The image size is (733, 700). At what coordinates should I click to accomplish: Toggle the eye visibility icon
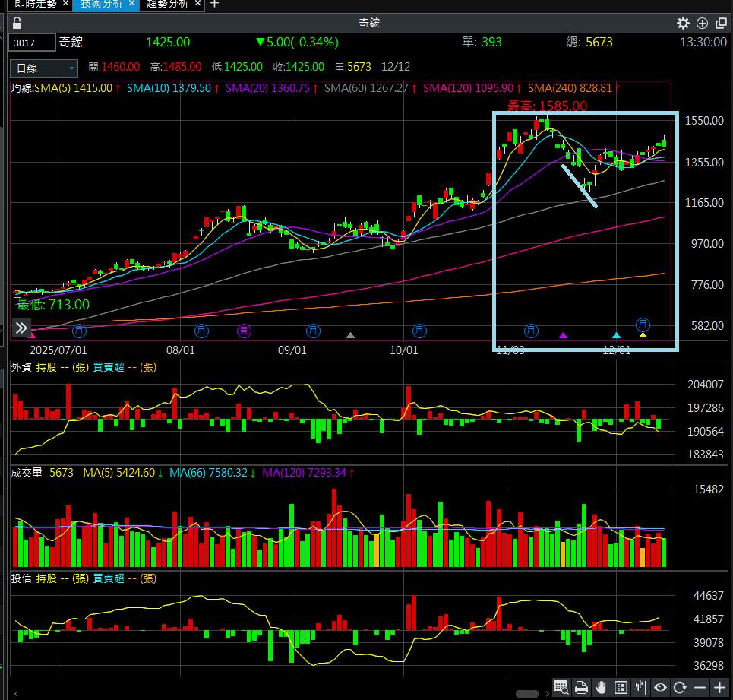[661, 688]
